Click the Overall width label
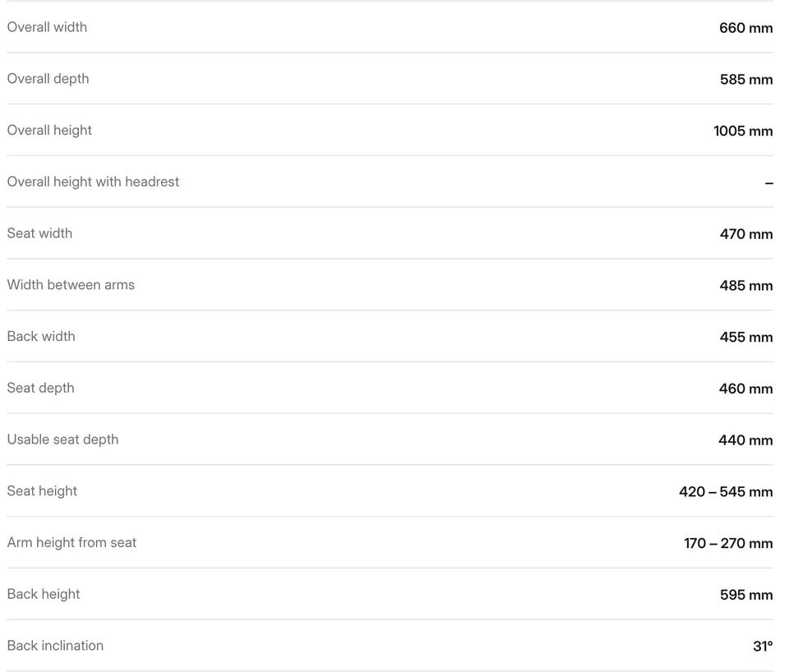Screen dimensions: 789x672 tap(47, 27)
